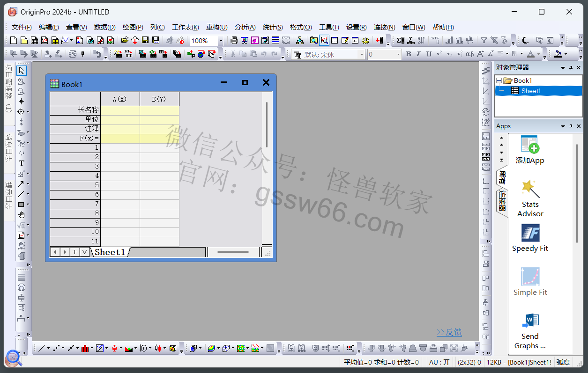
Task: Click row 1 cell in column A(X)
Action: pyautogui.click(x=120, y=148)
